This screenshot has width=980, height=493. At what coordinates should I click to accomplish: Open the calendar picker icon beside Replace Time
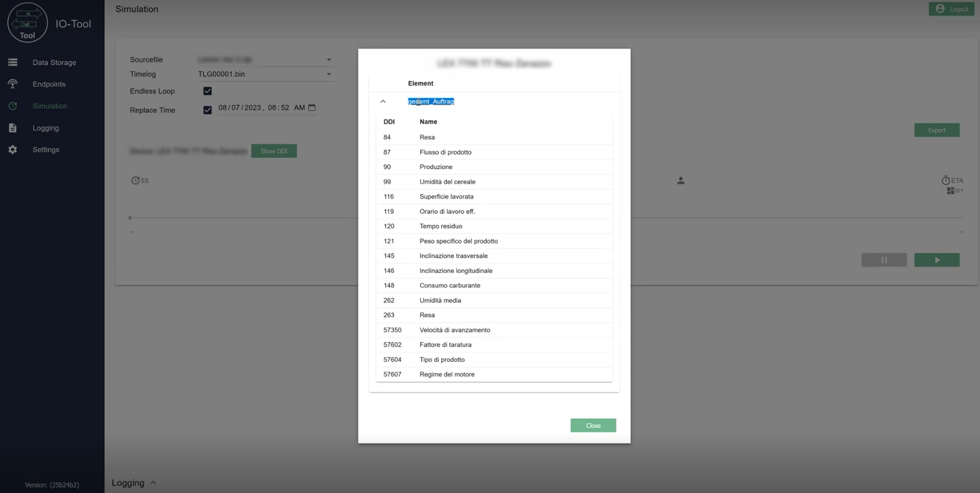[x=312, y=108]
